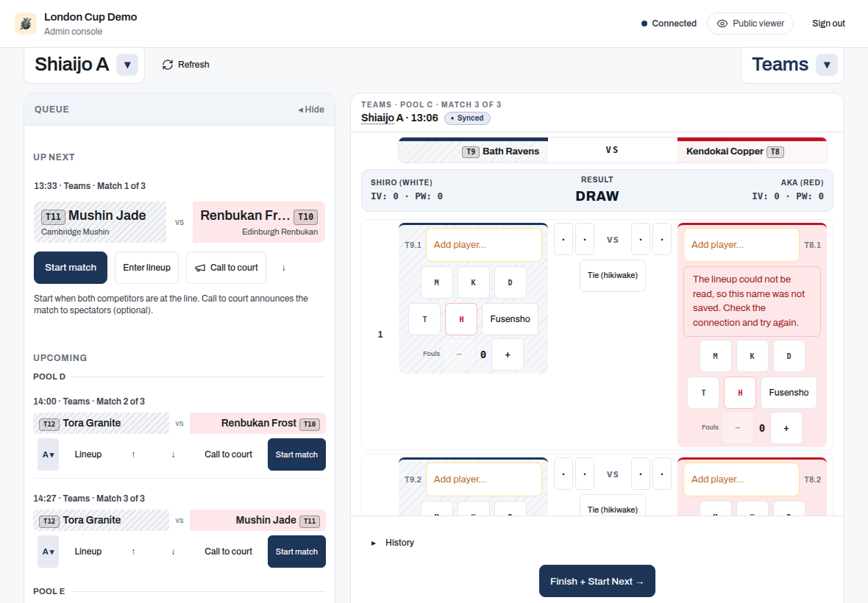Click the Synced status badge
Screen dimensions: 868x603
[x=467, y=118]
